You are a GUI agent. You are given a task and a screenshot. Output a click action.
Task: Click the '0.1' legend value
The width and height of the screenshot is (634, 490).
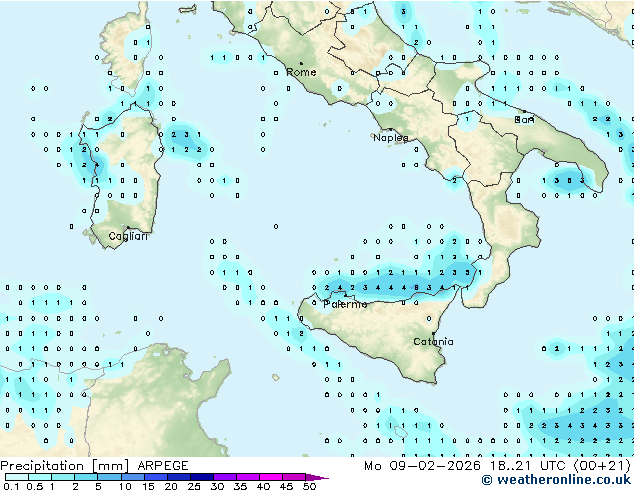11,486
